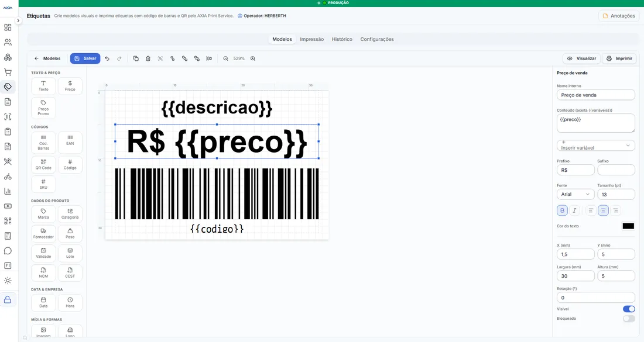The height and width of the screenshot is (342, 644).
Task: Switch to the Configurações tab
Action: click(x=377, y=39)
